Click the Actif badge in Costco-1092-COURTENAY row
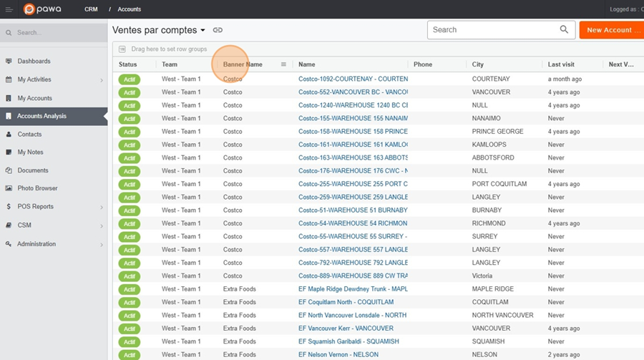The width and height of the screenshot is (644, 360). coord(130,79)
